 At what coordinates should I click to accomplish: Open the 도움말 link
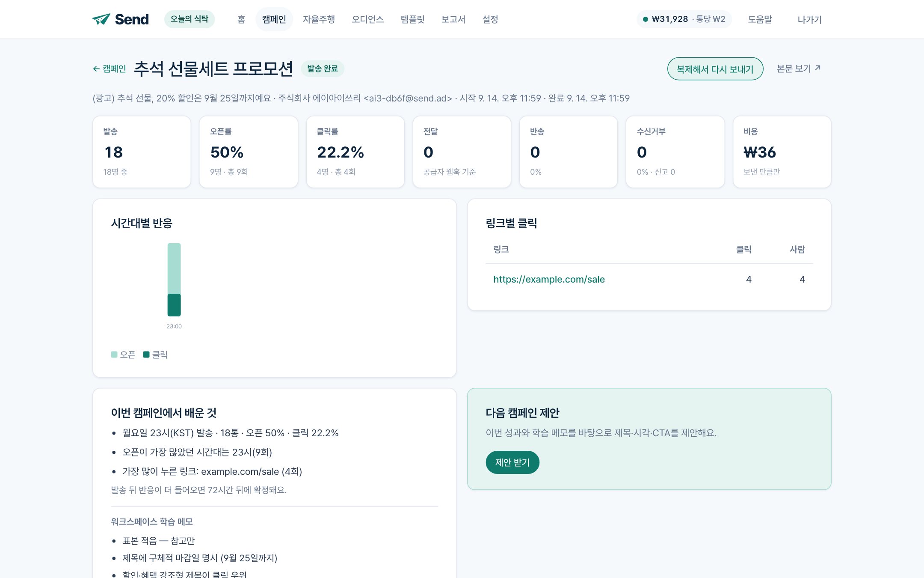pos(760,19)
